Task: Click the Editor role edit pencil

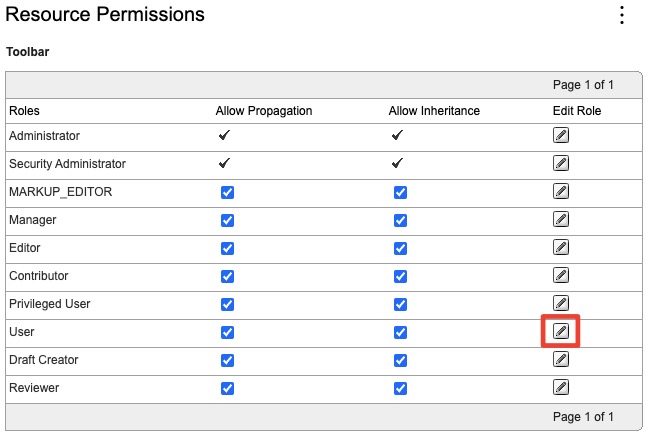Action: 561,247
